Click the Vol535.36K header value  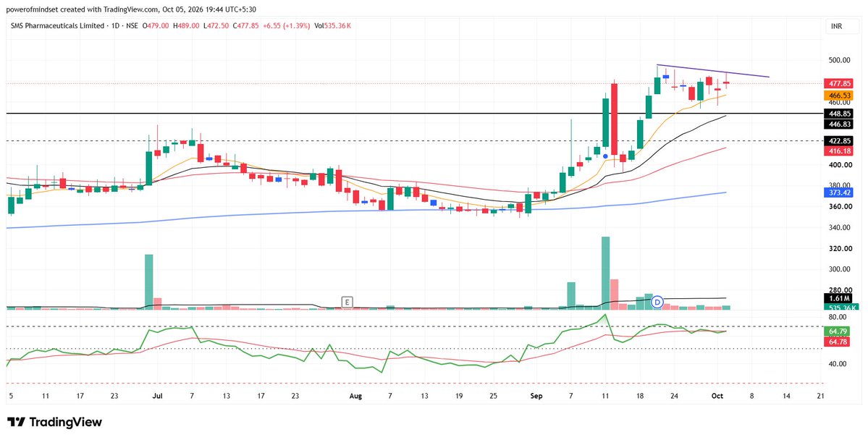pyautogui.click(x=332, y=25)
